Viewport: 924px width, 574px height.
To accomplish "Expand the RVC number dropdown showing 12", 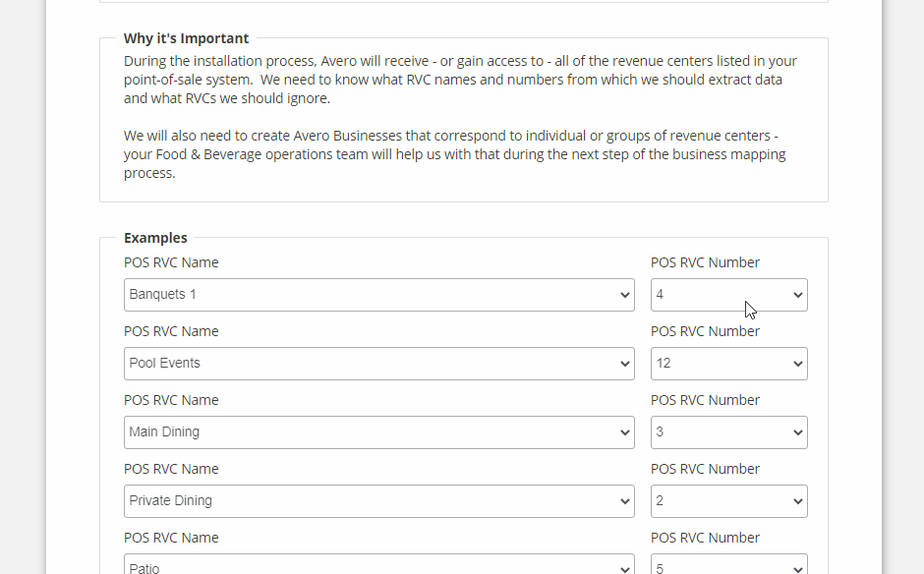I will (728, 364).
